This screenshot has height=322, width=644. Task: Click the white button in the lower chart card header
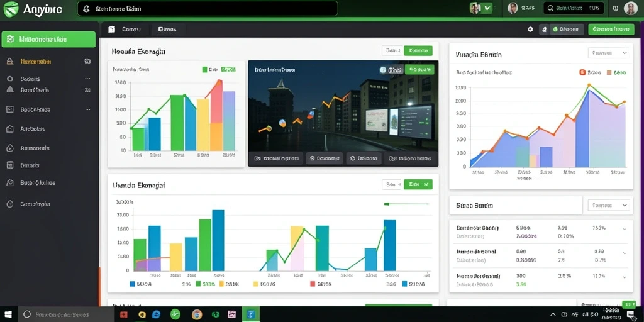pos(392,184)
